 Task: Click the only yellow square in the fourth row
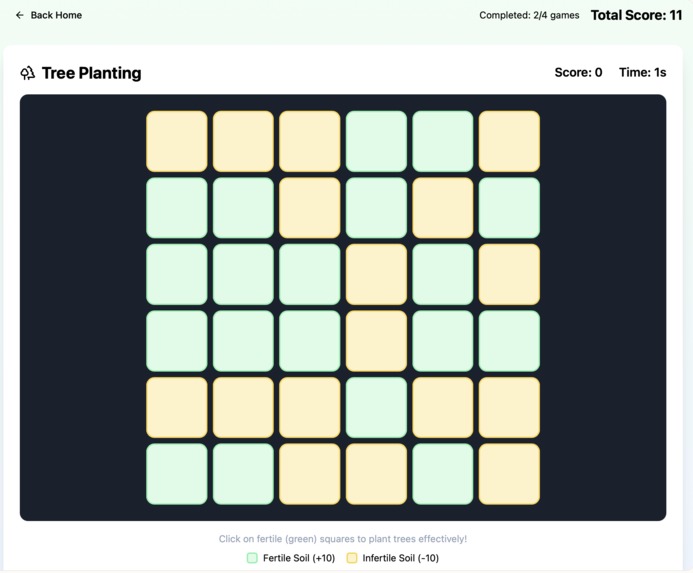376,341
